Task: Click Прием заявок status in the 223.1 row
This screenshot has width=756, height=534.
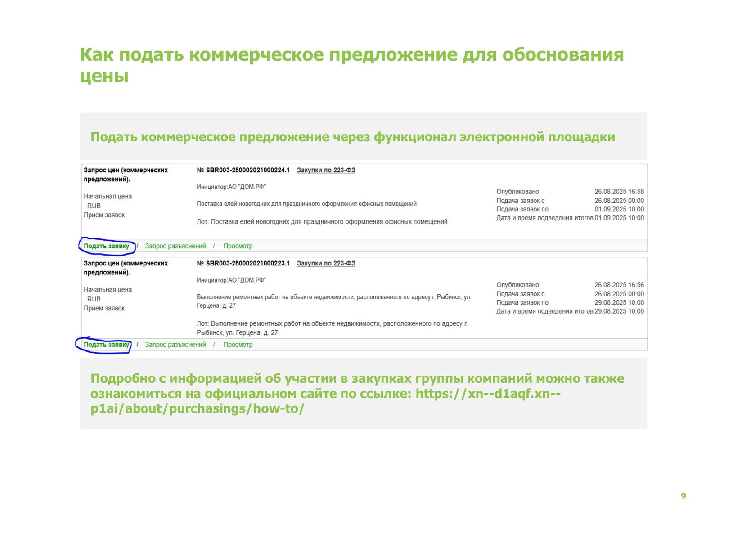Action: [x=104, y=308]
